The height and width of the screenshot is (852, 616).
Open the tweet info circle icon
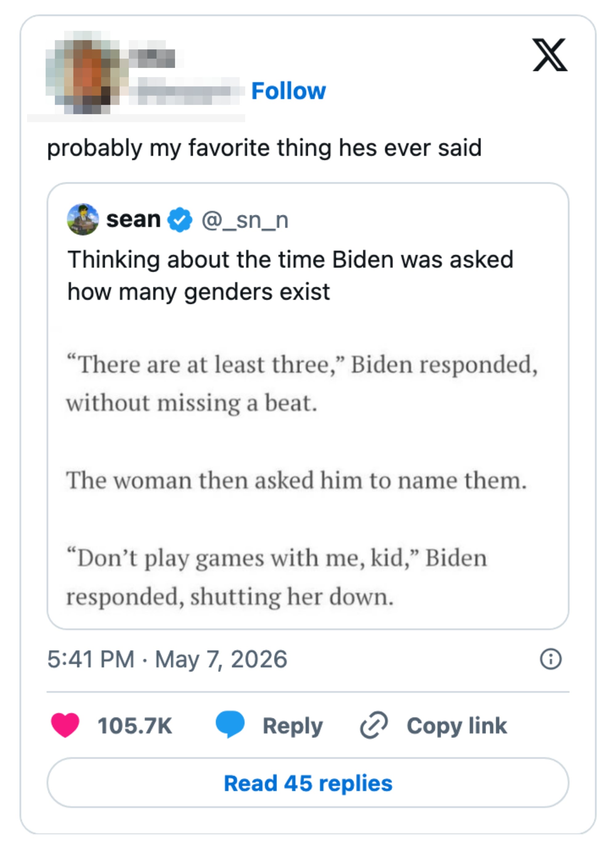551,659
